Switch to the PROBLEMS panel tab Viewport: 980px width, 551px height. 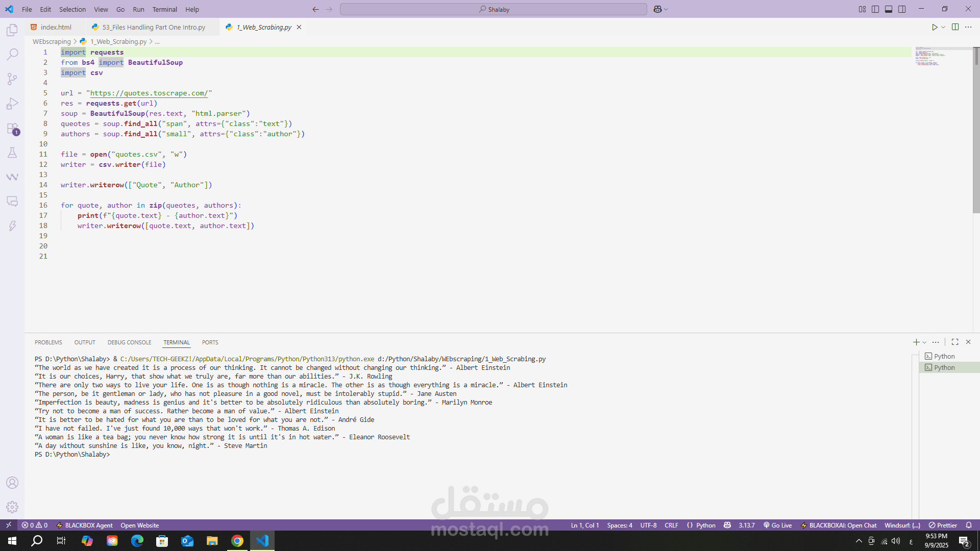[48, 342]
